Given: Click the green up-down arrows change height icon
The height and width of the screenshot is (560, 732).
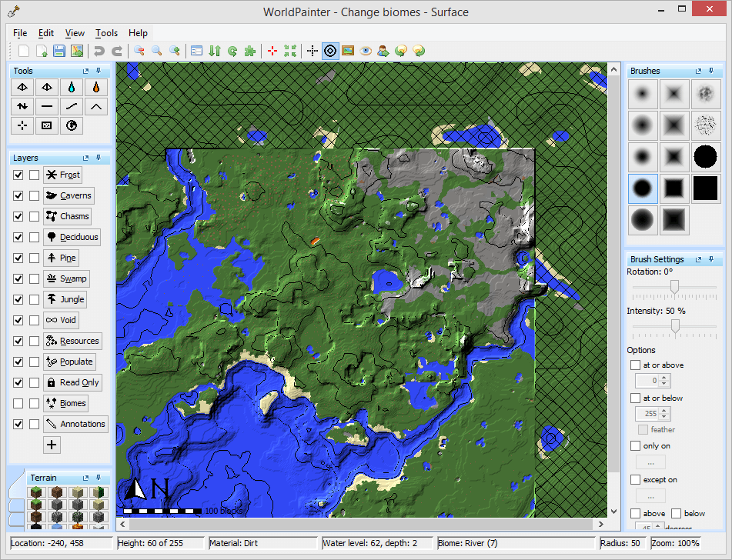Looking at the screenshot, I should tap(215, 51).
